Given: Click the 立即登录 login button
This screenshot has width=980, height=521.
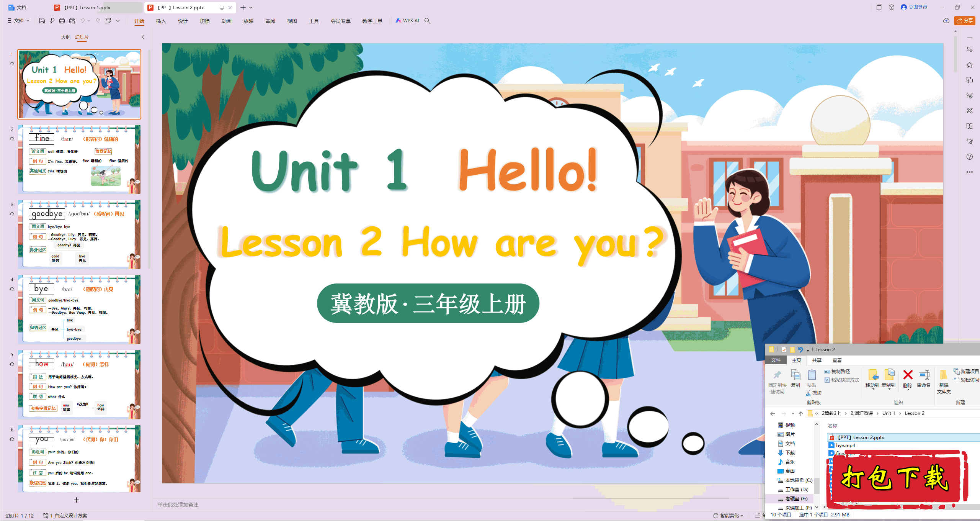Looking at the screenshot, I should (914, 7).
